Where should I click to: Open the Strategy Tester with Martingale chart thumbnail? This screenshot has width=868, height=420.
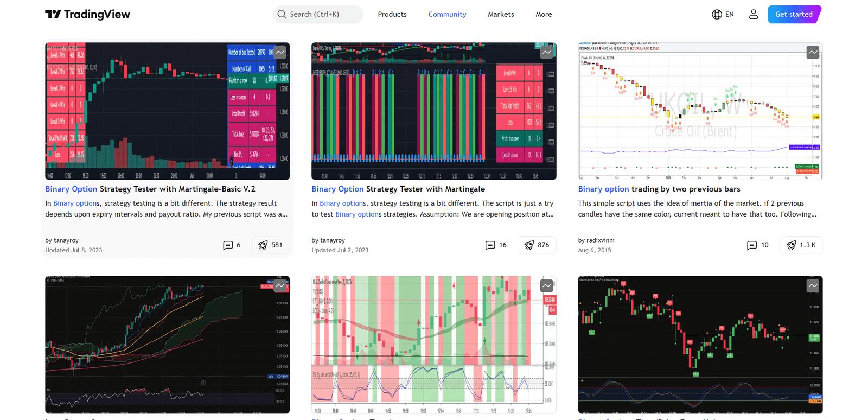point(434,111)
